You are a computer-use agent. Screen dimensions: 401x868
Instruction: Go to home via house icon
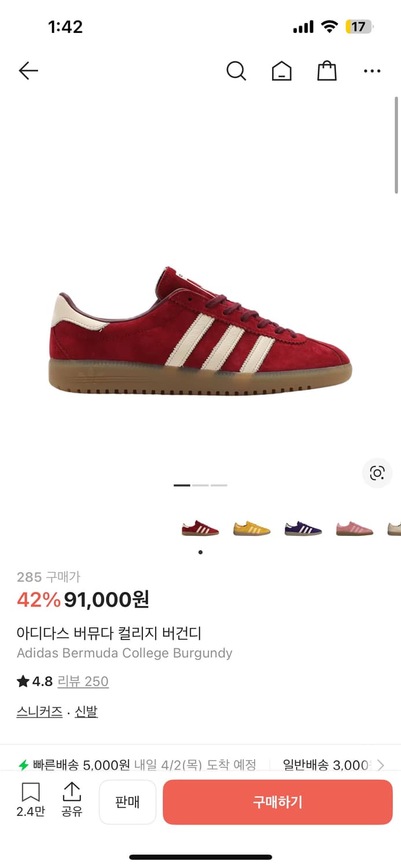pos(282,71)
